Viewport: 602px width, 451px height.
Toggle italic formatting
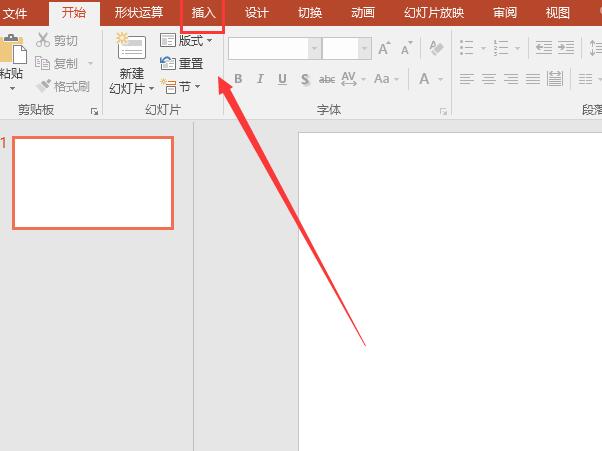pyautogui.click(x=260, y=79)
